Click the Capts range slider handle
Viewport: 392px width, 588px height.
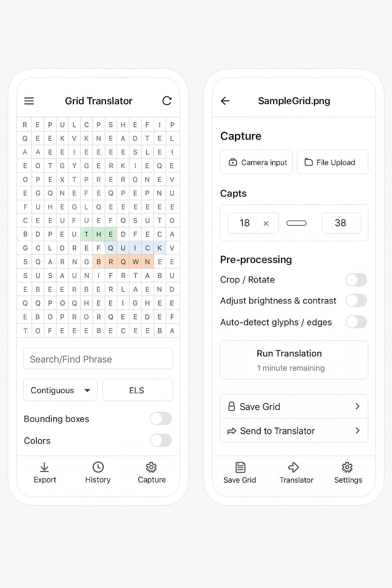(x=297, y=223)
